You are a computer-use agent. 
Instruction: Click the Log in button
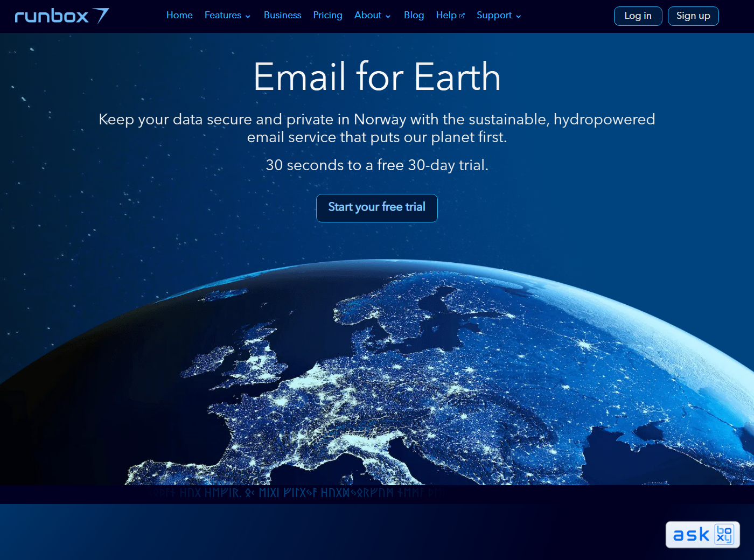(638, 16)
